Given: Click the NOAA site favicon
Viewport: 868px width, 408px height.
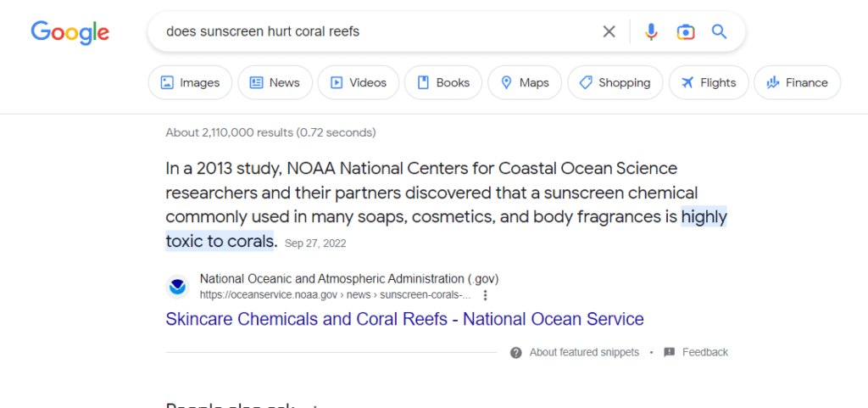Looking at the screenshot, I should pos(177,287).
